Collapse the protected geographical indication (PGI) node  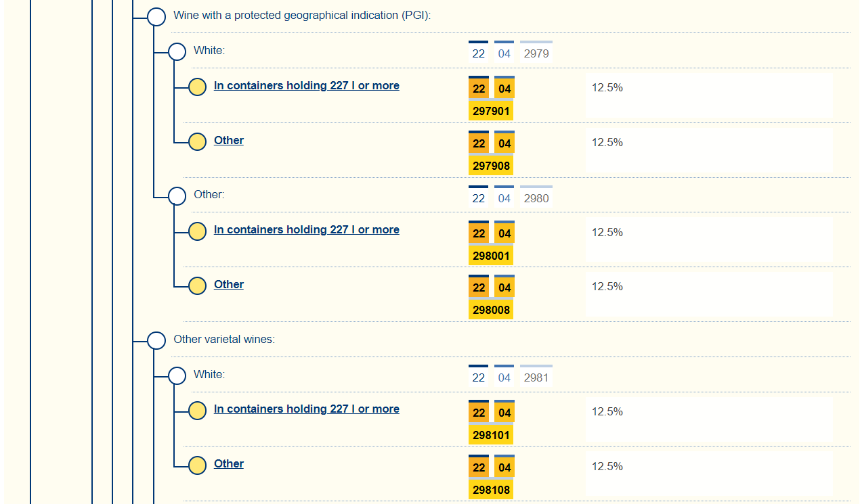pos(156,17)
